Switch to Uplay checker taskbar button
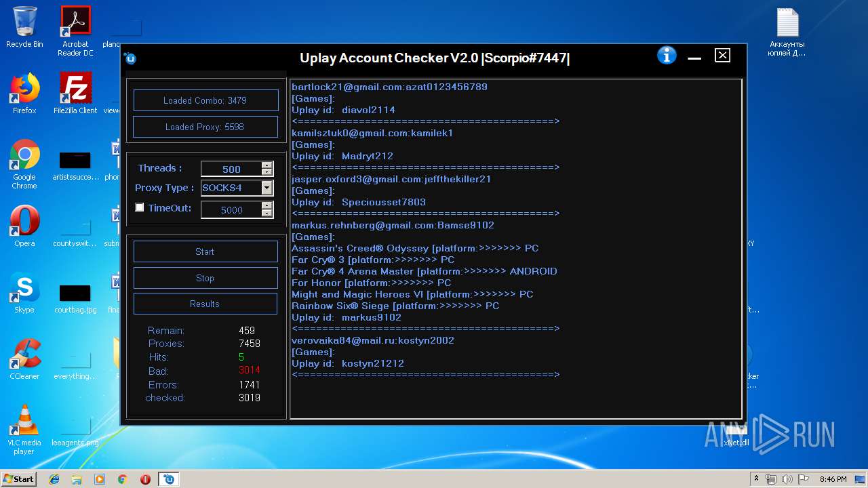The width and height of the screenshot is (868, 488). point(169,479)
